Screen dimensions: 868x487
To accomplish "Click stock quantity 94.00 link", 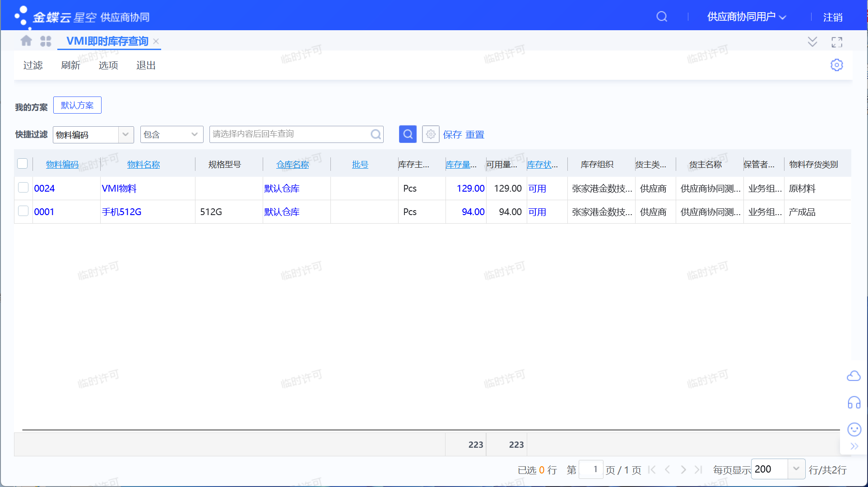I will 473,212.
